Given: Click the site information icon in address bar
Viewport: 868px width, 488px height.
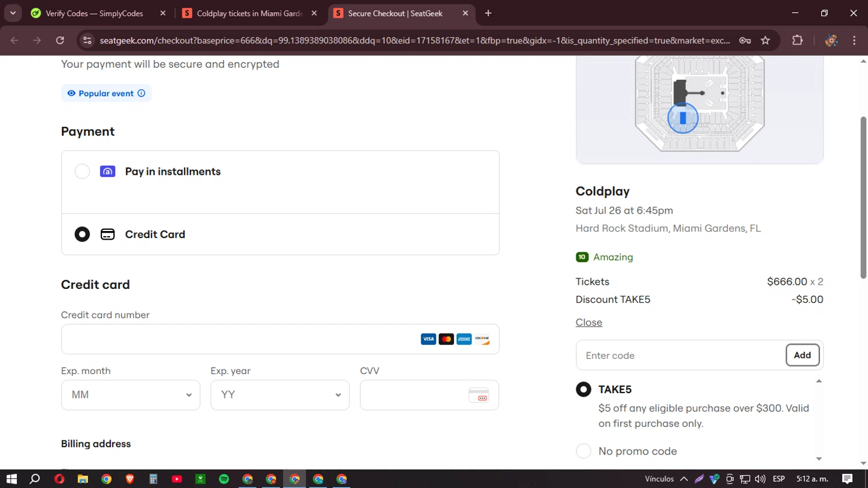Looking at the screenshot, I should 87,41.
